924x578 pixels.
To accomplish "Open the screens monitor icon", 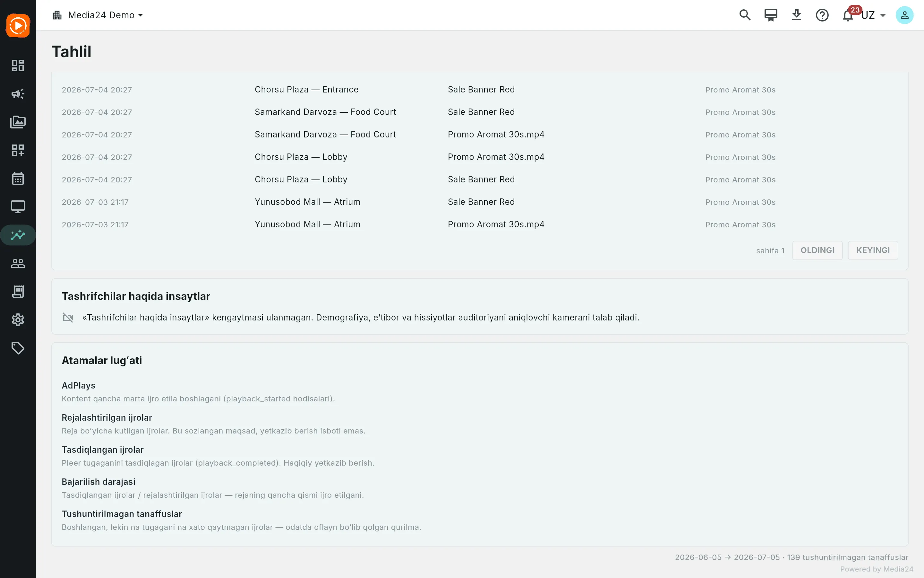I will pos(18,207).
